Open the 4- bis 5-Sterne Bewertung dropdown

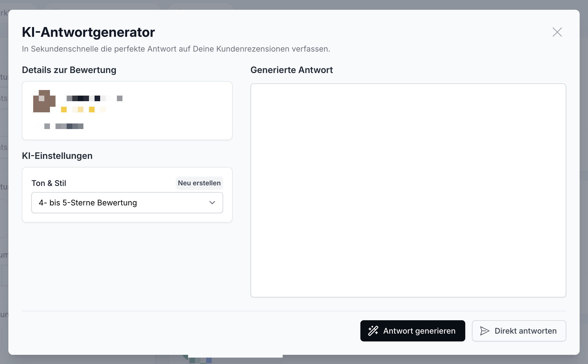(127, 203)
